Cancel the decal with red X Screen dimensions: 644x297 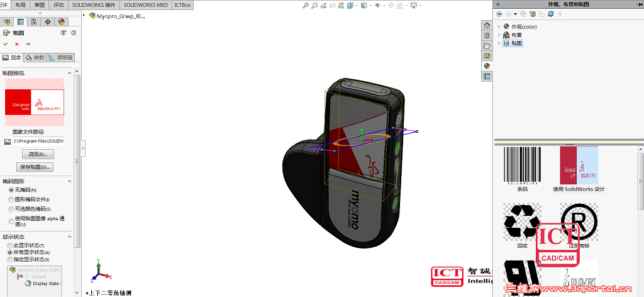coord(17,44)
